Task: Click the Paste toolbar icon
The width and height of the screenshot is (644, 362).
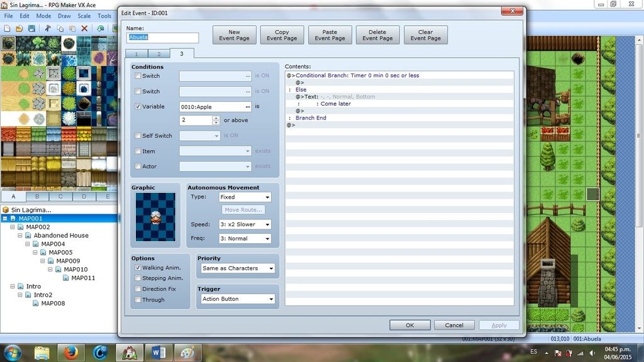Action: pyautogui.click(x=72, y=28)
